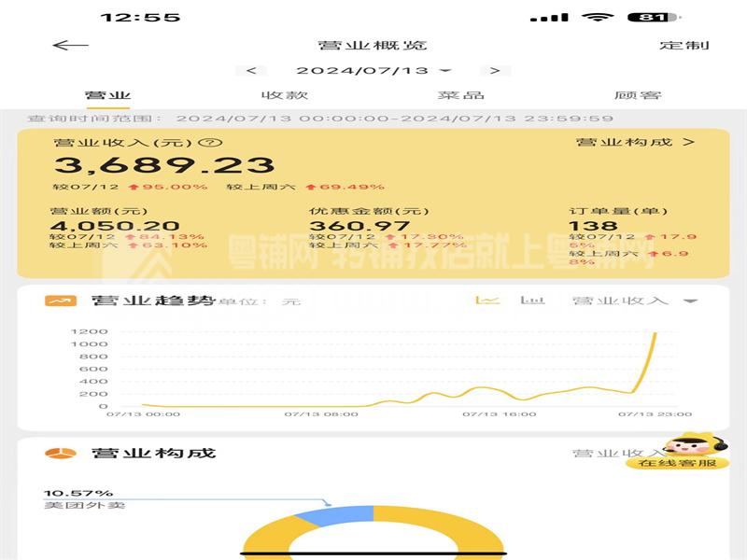The width and height of the screenshot is (747, 560).
Task: Switch to bar chart view icon
Action: point(532,300)
